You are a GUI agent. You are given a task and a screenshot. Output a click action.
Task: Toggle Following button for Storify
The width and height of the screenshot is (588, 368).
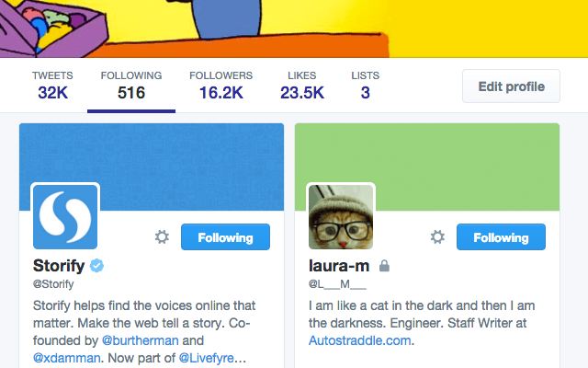click(225, 237)
